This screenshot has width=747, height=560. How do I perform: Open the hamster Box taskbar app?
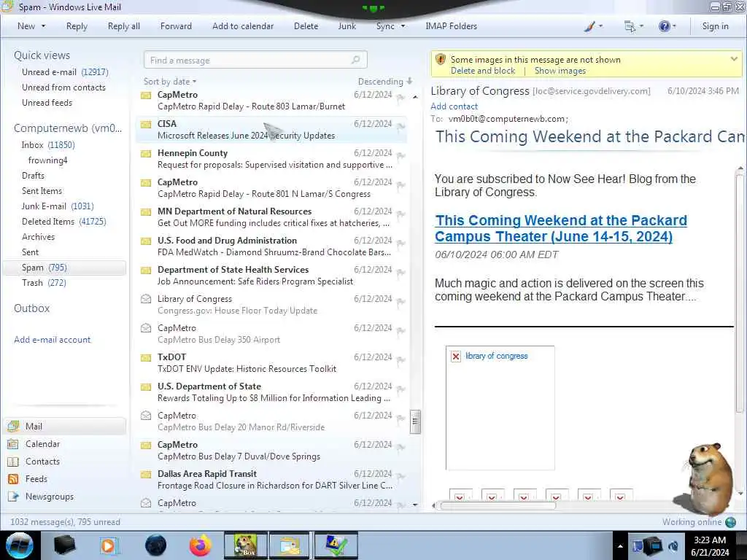pos(245,545)
